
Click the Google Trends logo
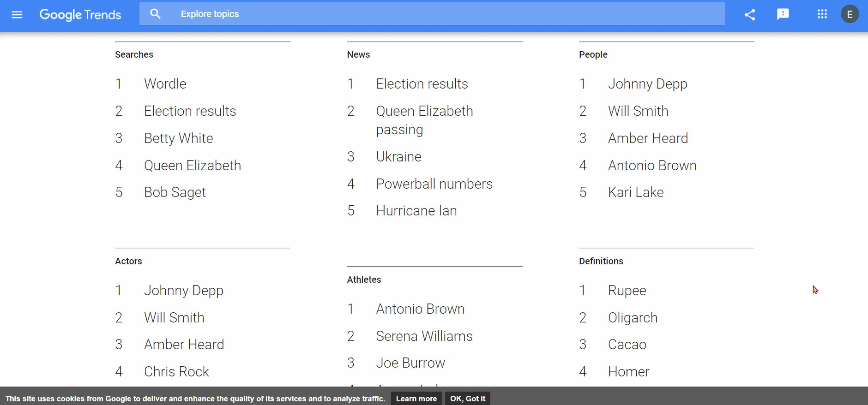(x=80, y=15)
